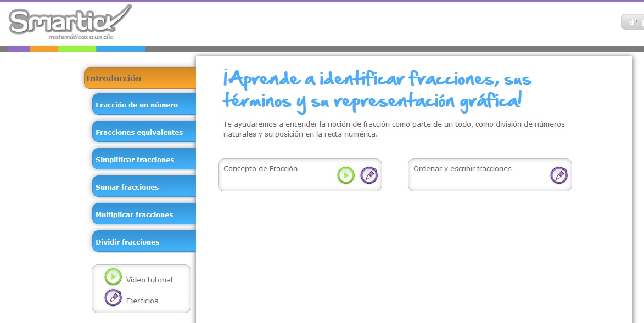This screenshot has height=323, width=644.
Task: Open exercises for Ordenar y escribir fracciones
Action: (558, 175)
